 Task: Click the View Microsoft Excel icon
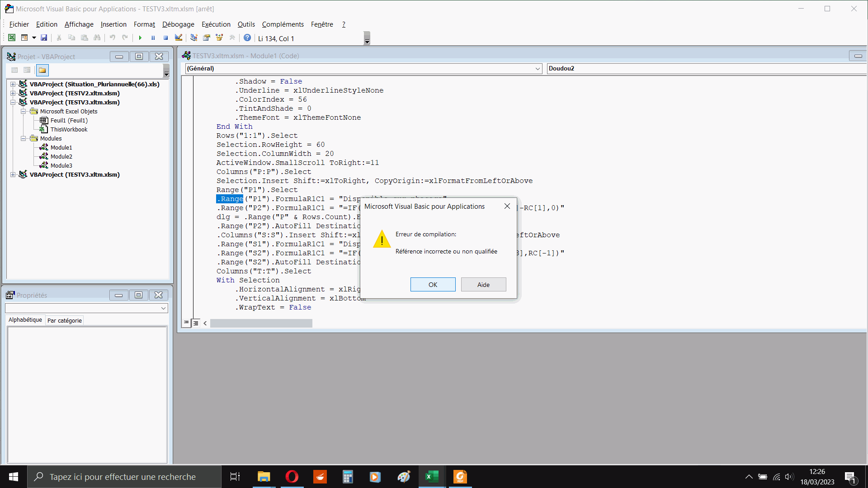pyautogui.click(x=12, y=38)
